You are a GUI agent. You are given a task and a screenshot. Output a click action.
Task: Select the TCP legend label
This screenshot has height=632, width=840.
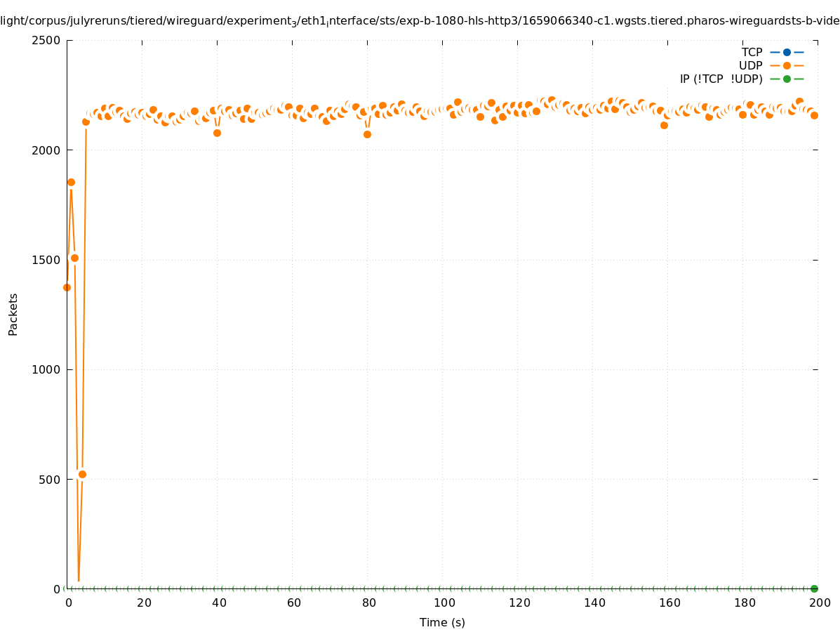(x=752, y=52)
